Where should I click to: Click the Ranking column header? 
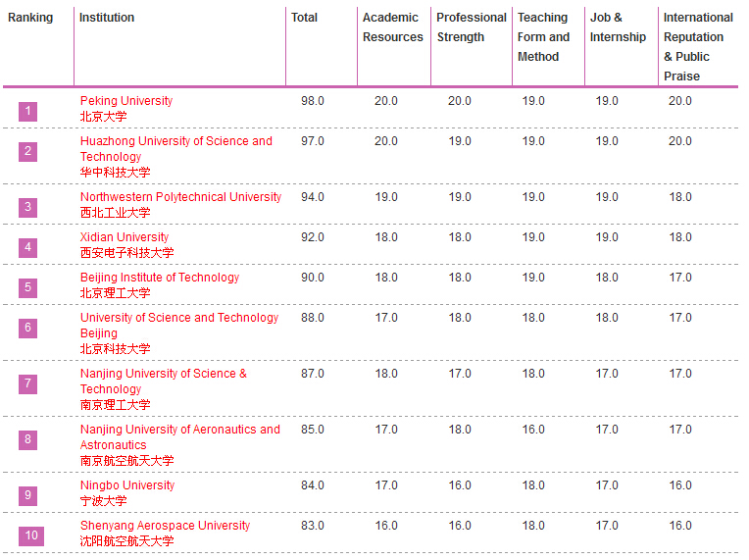point(30,18)
